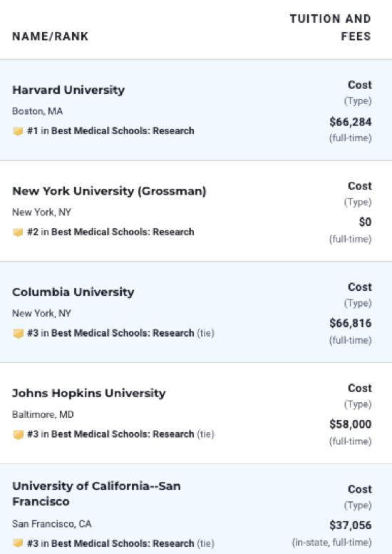
Task: Click Johns Hopkins rank badge icon
Action: (18, 434)
